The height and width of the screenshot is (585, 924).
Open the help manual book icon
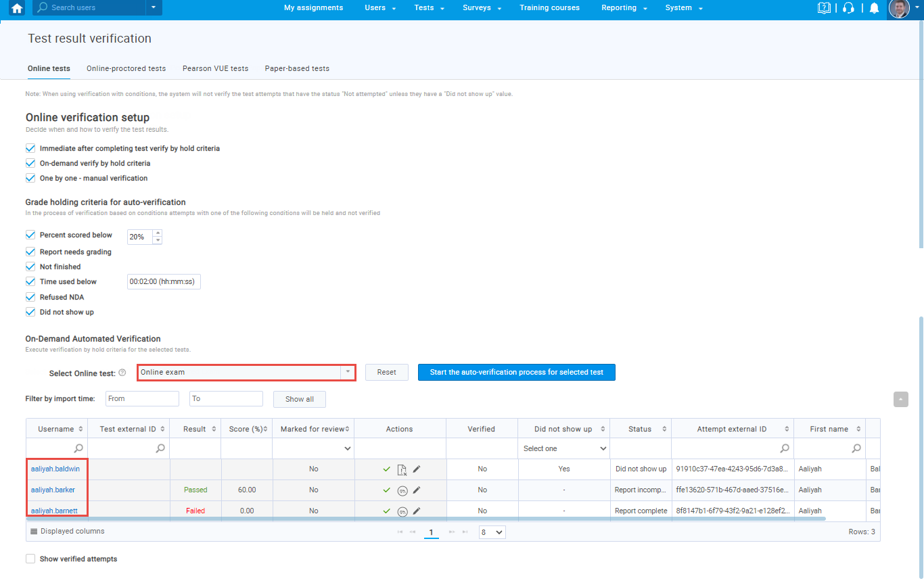pyautogui.click(x=823, y=8)
